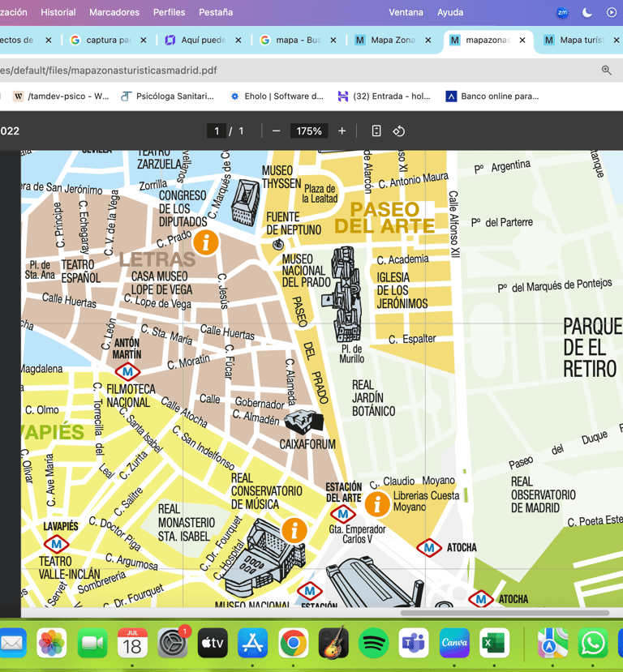Close the 'captura pa' tab
Screen dimensions: 623x672
[144, 40]
